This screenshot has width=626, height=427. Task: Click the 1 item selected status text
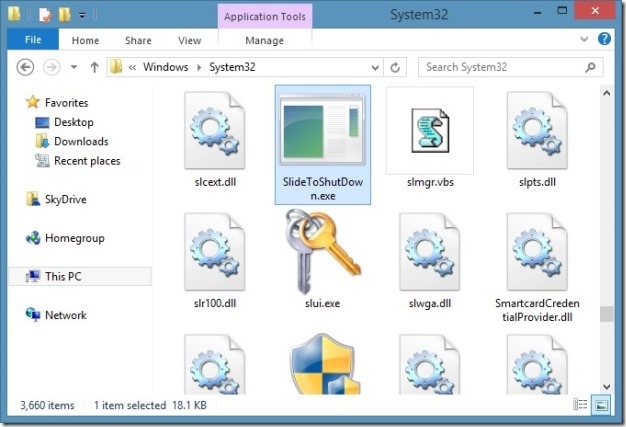click(130, 405)
